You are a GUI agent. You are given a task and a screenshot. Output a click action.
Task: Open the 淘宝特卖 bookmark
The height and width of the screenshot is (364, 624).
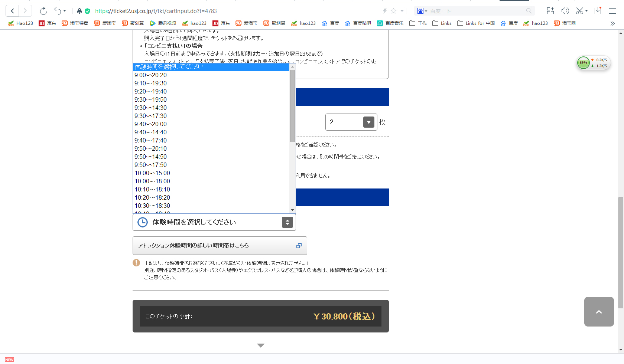coord(75,23)
